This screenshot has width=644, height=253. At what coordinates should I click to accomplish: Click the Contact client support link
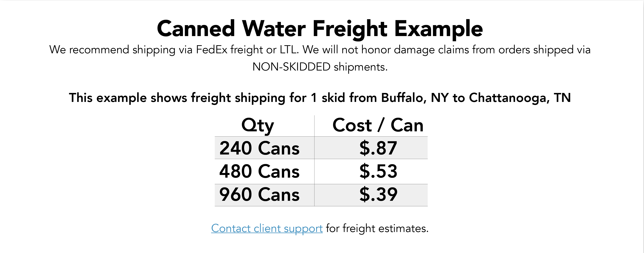pos(267,228)
